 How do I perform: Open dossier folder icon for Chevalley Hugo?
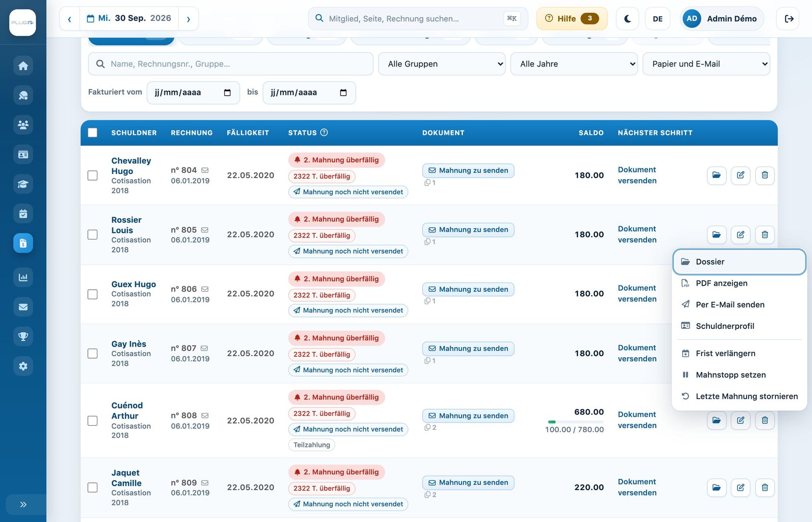(x=717, y=175)
